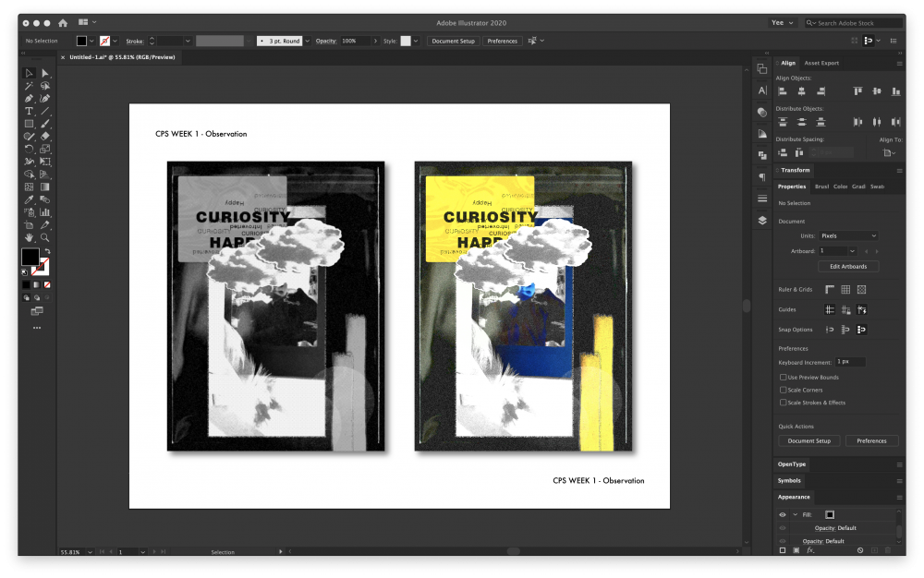
Task: Click Vertical Align Top in Align panel
Action: click(858, 91)
